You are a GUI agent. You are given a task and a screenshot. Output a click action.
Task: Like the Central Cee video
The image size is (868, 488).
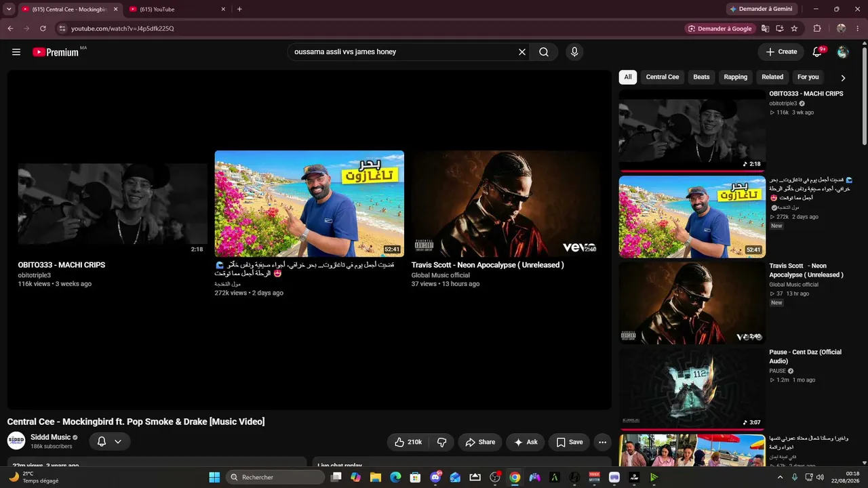[x=408, y=442]
